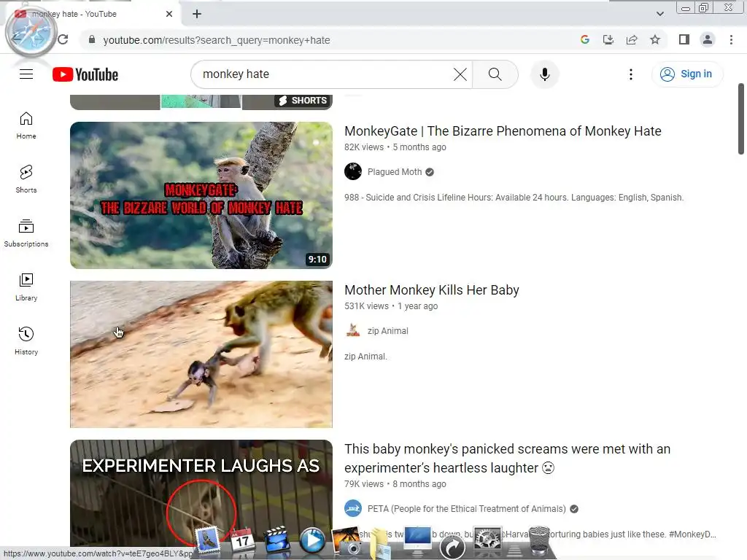Open the YouTube guide hamburger menu
Screen dimensions: 747x560
tap(26, 74)
